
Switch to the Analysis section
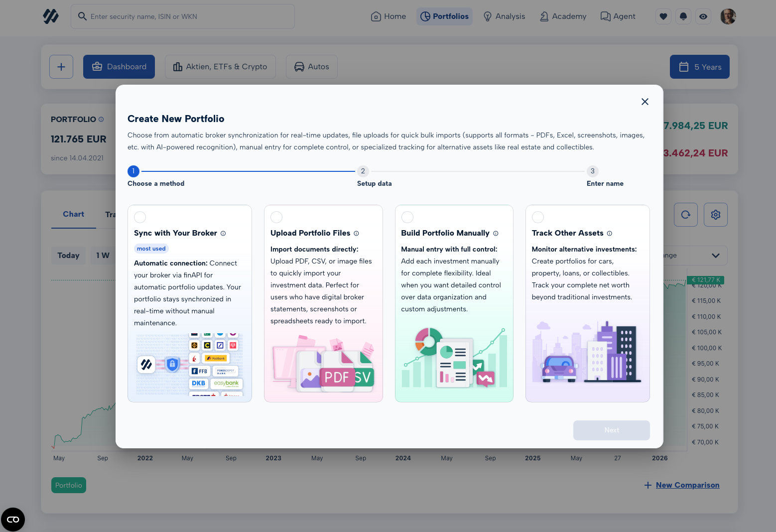tap(504, 16)
